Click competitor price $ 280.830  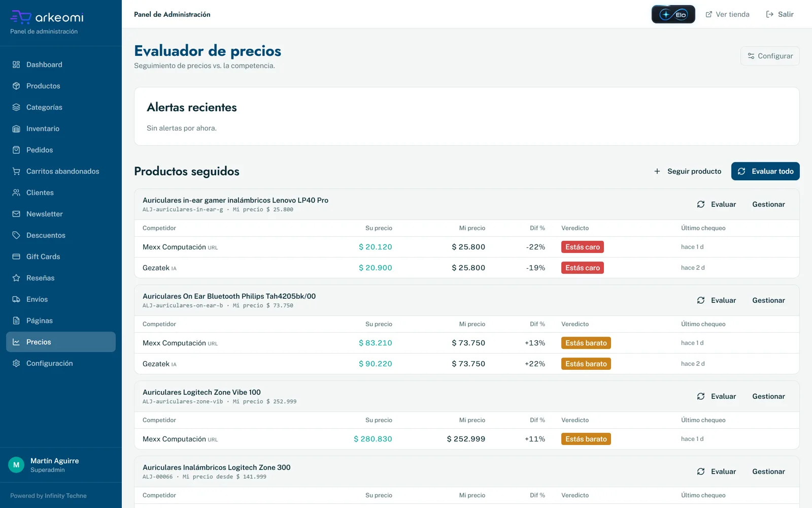[373, 439]
